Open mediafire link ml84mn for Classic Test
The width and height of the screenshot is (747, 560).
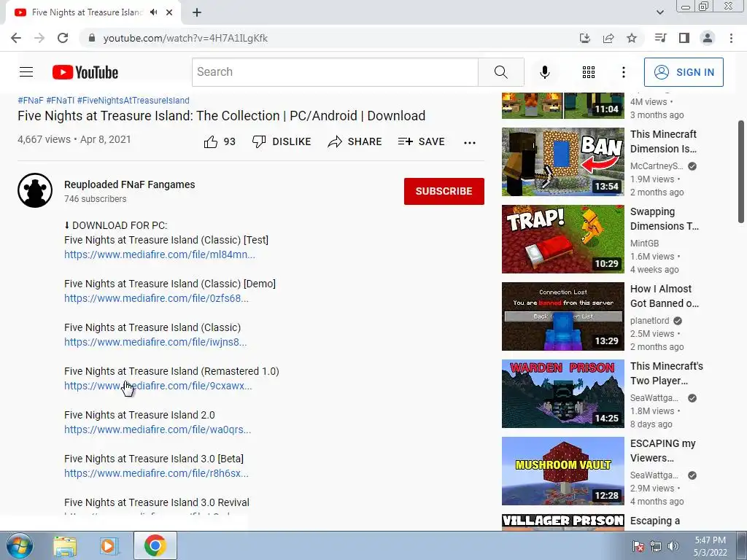[x=160, y=254]
